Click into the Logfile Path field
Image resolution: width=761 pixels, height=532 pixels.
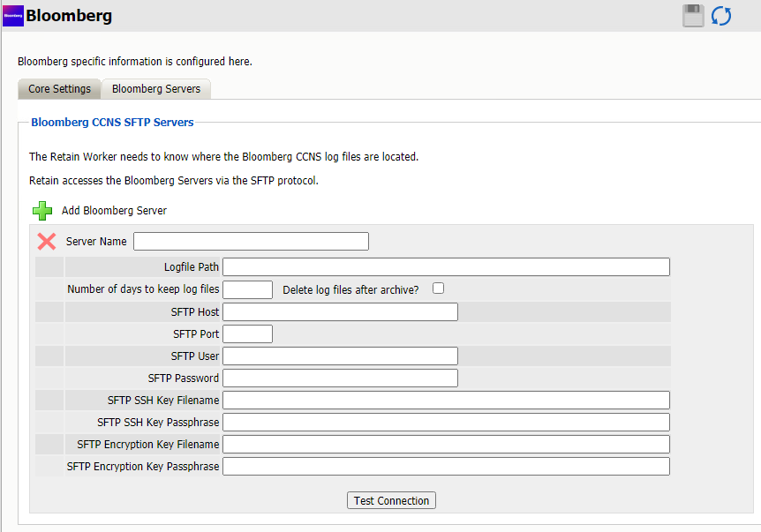click(446, 267)
